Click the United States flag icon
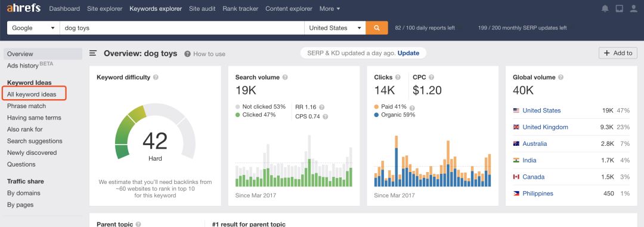The height and width of the screenshot is (227, 644). [516, 110]
